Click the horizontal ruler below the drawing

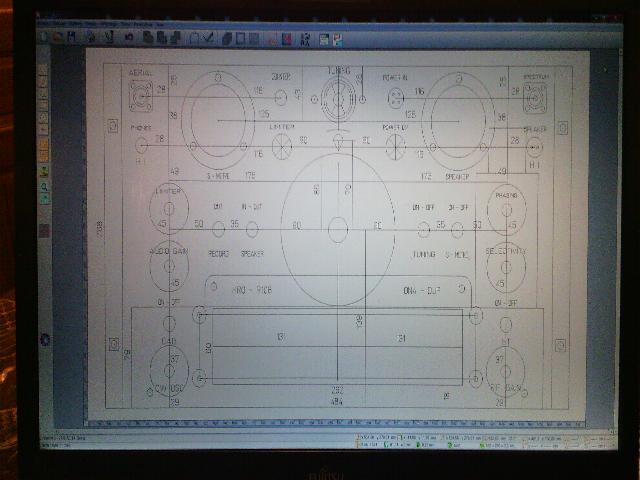(330, 428)
